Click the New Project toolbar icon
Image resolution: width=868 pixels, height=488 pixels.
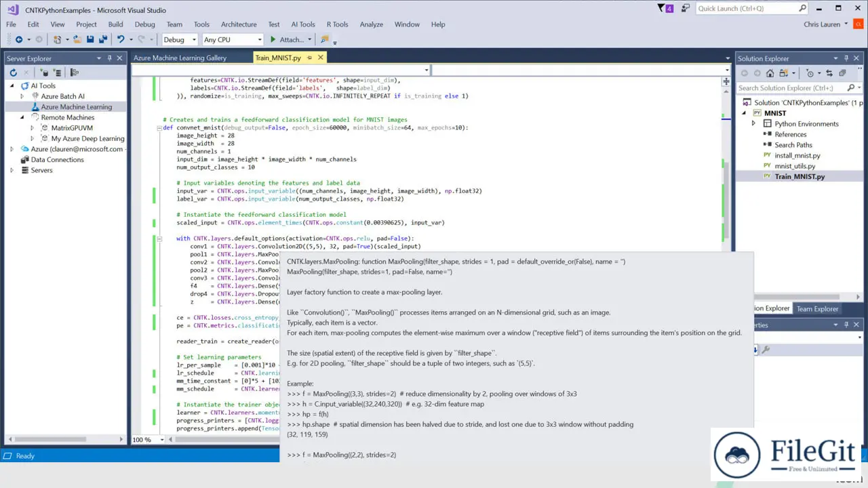(x=58, y=40)
